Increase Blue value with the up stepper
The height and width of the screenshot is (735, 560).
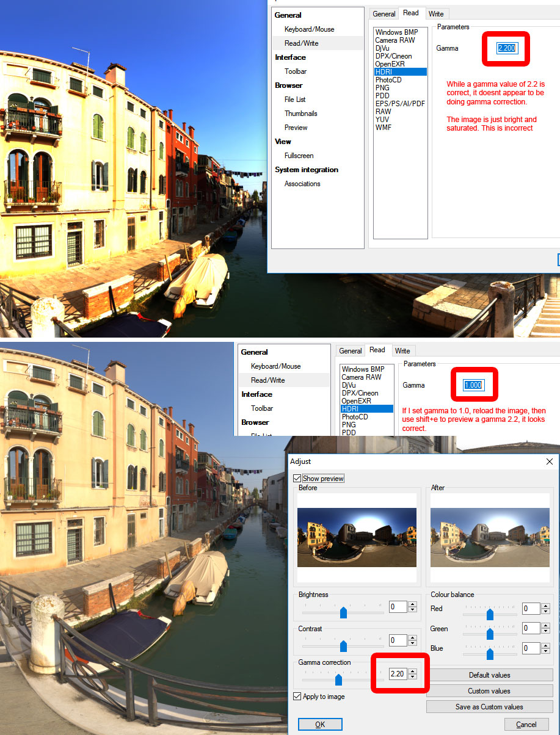pyautogui.click(x=545, y=645)
